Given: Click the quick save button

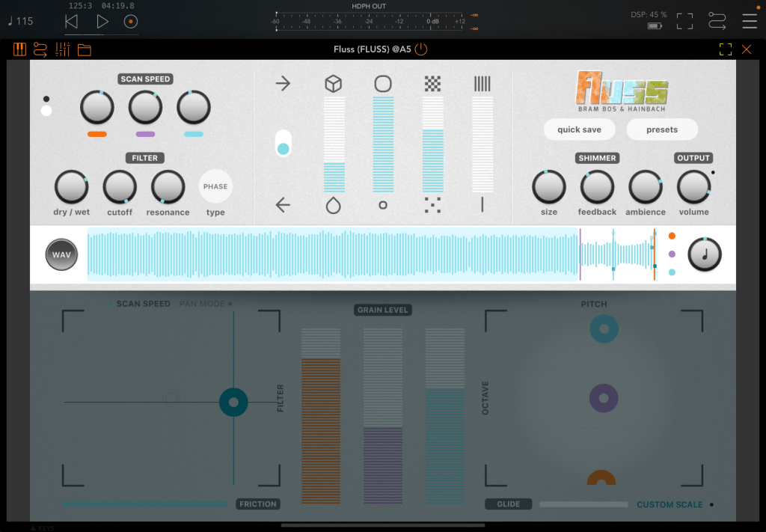Looking at the screenshot, I should coord(579,129).
